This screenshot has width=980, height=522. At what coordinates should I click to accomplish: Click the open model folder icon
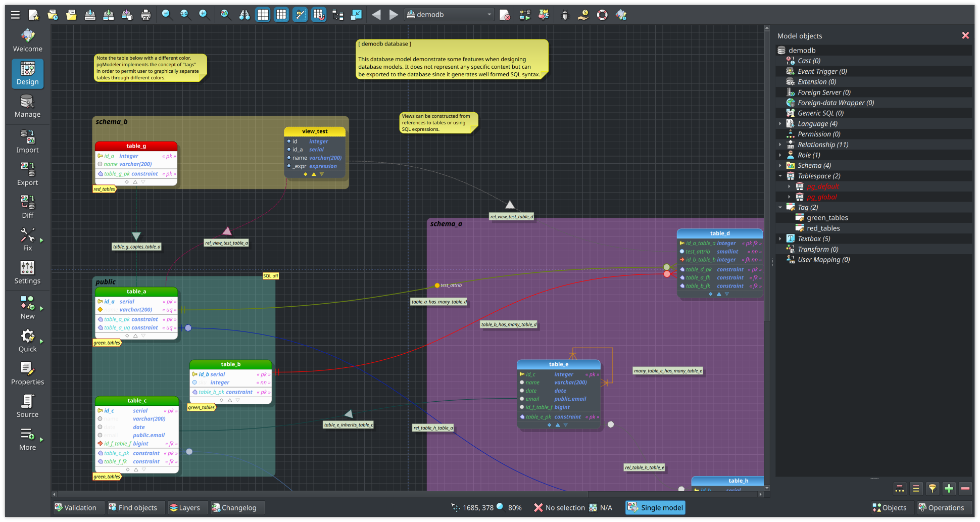coord(71,15)
